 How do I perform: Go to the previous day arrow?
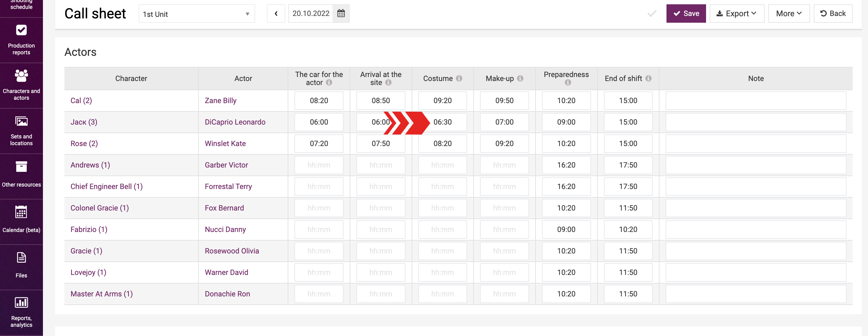(x=276, y=14)
